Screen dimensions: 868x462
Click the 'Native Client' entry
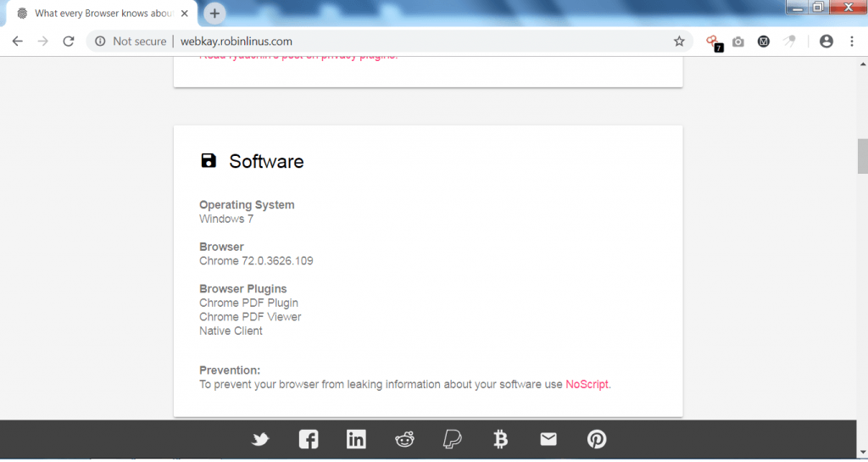231,331
